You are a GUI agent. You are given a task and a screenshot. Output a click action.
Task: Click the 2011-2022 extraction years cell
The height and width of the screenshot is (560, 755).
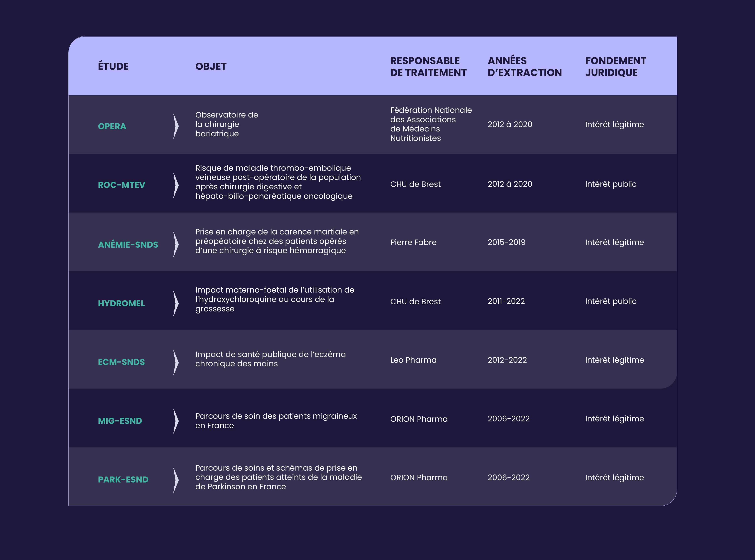506,301
